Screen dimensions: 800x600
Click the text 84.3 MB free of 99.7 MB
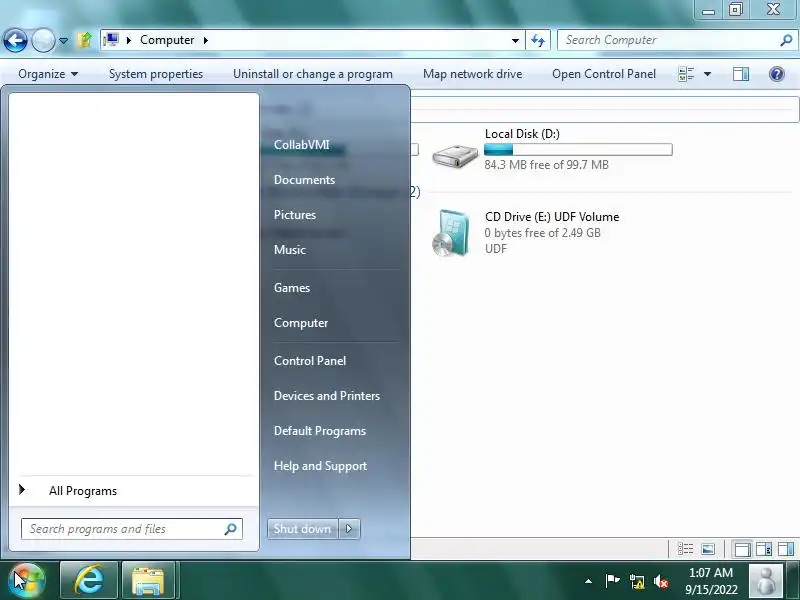tap(546, 165)
